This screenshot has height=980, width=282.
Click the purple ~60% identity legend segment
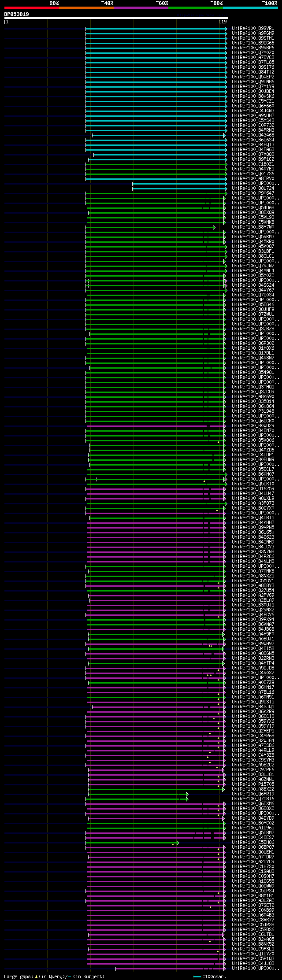click(141, 8)
